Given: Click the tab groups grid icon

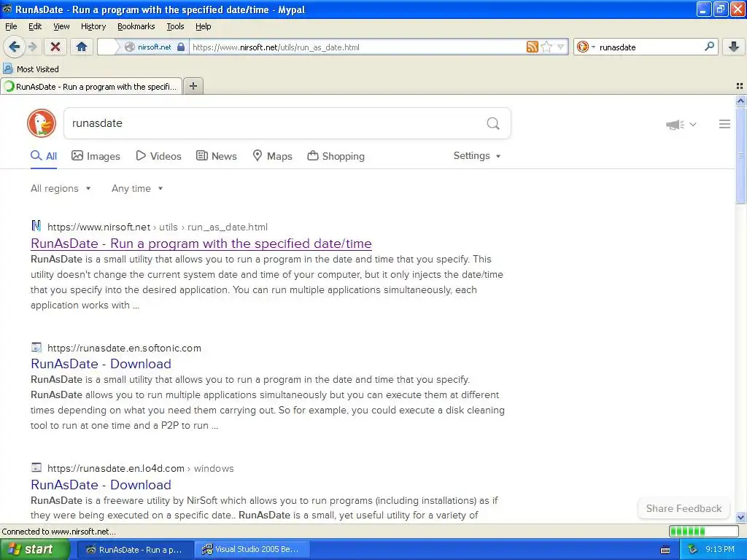Looking at the screenshot, I should pos(740,86).
